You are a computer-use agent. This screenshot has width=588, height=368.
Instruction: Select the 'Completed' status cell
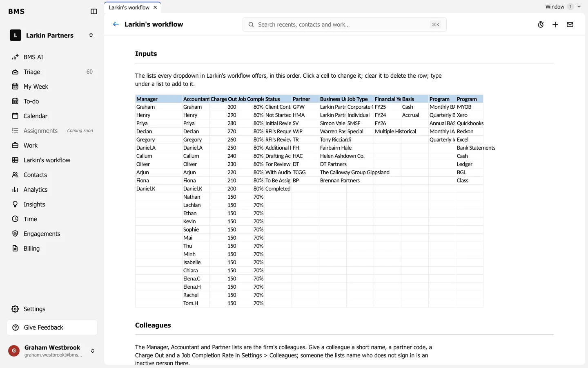point(278,189)
